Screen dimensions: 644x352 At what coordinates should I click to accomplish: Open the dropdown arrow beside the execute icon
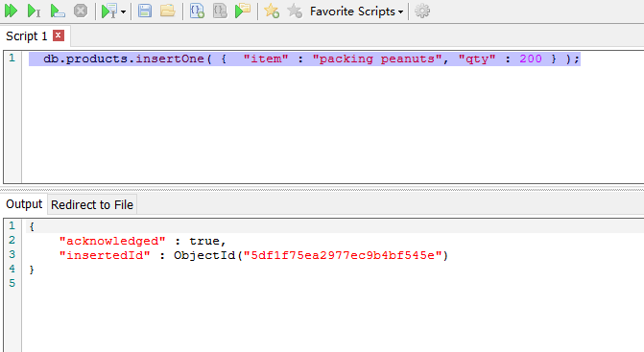[x=123, y=12]
